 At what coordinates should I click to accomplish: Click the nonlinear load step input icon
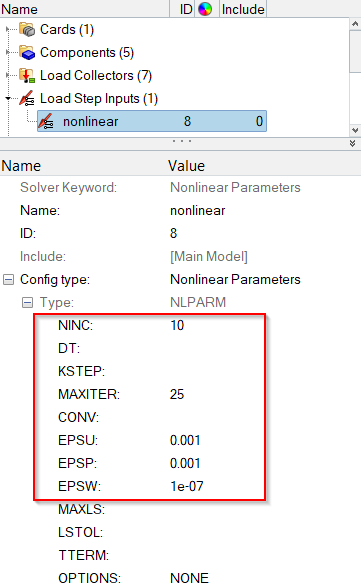point(46,121)
